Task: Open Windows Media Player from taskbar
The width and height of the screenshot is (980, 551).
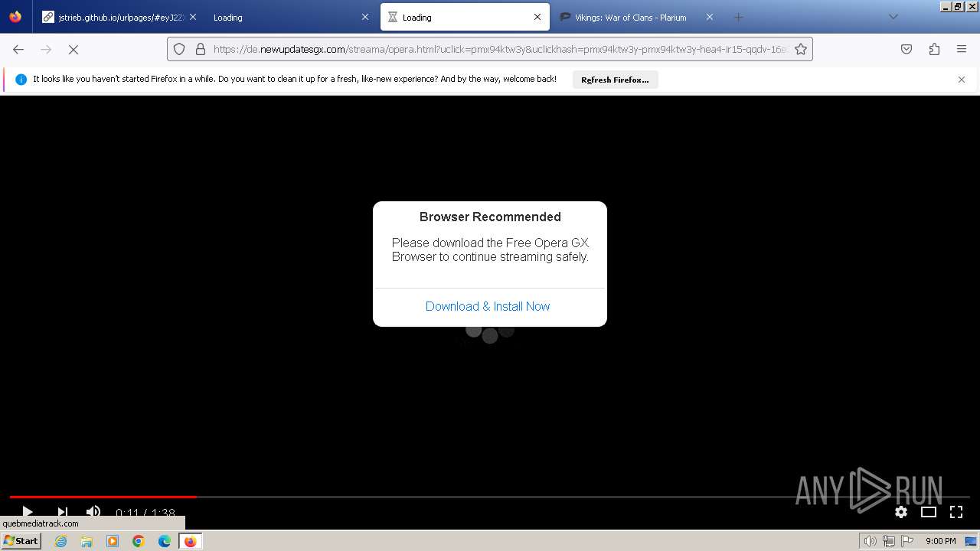Action: (113, 541)
